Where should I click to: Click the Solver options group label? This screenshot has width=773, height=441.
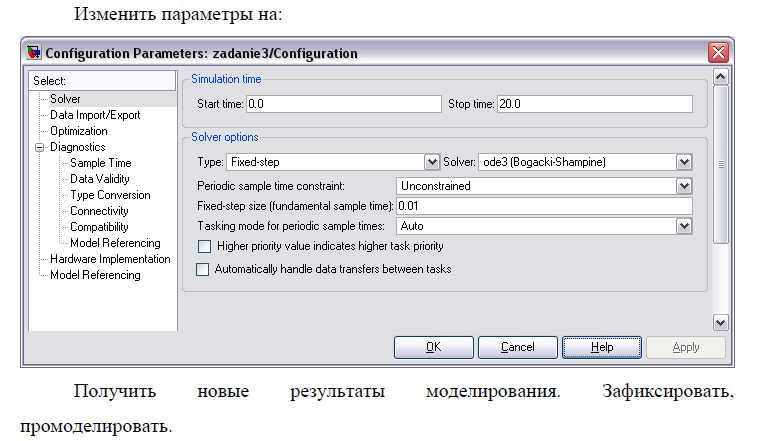[x=225, y=137]
